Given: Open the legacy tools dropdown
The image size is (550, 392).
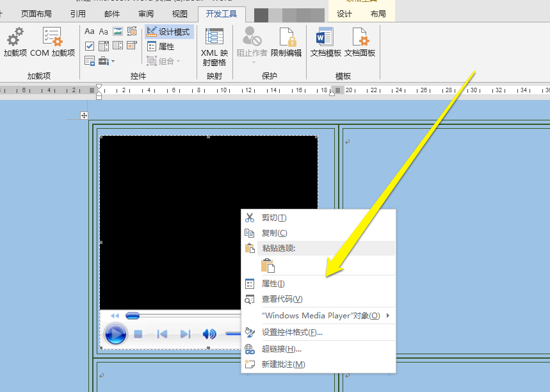Looking at the screenshot, I should point(106,61).
